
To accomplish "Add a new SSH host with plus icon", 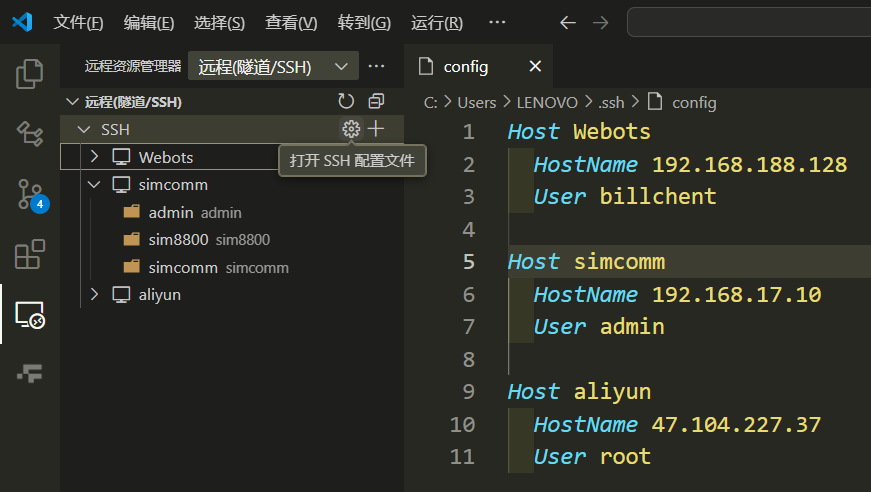I will tap(376, 129).
